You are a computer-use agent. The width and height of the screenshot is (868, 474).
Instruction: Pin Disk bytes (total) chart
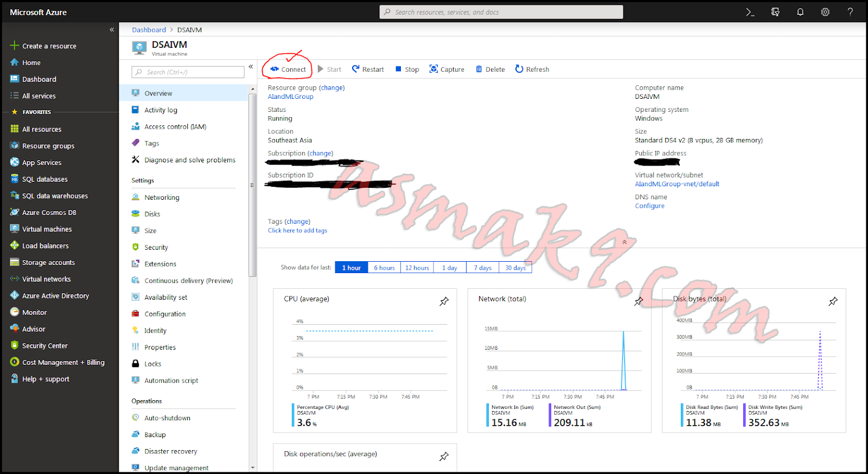[833, 301]
